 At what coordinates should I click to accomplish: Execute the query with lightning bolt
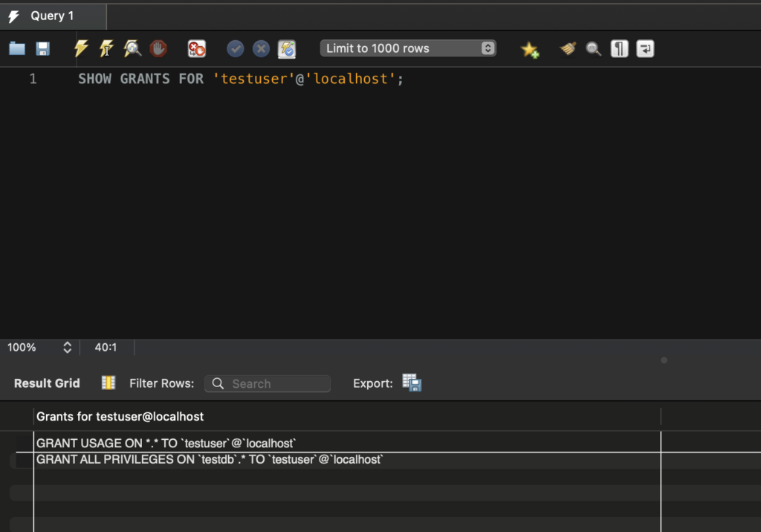pyautogui.click(x=81, y=49)
